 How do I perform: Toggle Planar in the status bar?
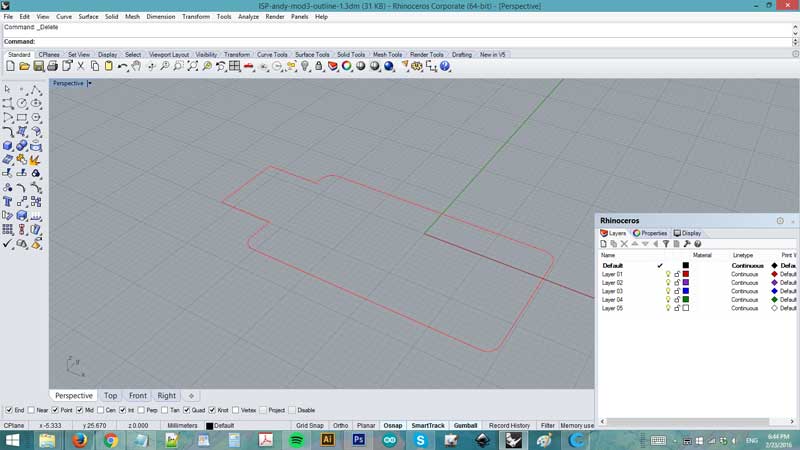pyautogui.click(x=366, y=426)
